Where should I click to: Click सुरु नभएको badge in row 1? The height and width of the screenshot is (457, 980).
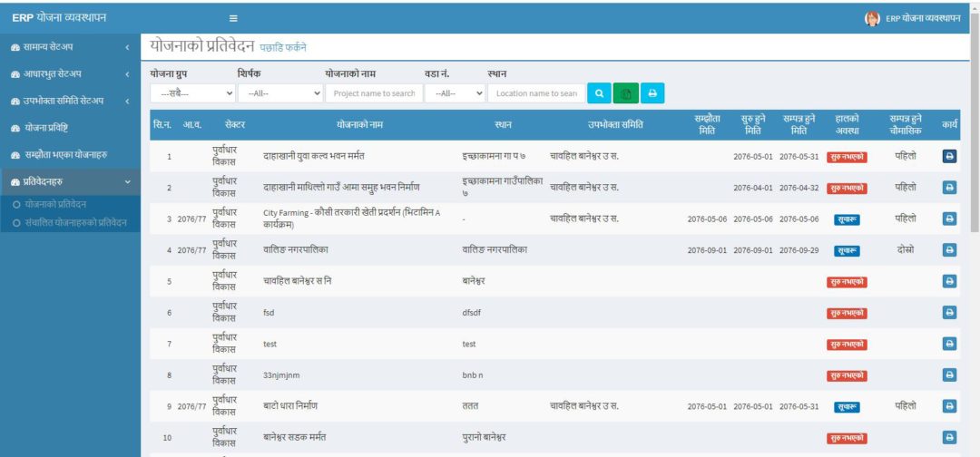pyautogui.click(x=847, y=158)
